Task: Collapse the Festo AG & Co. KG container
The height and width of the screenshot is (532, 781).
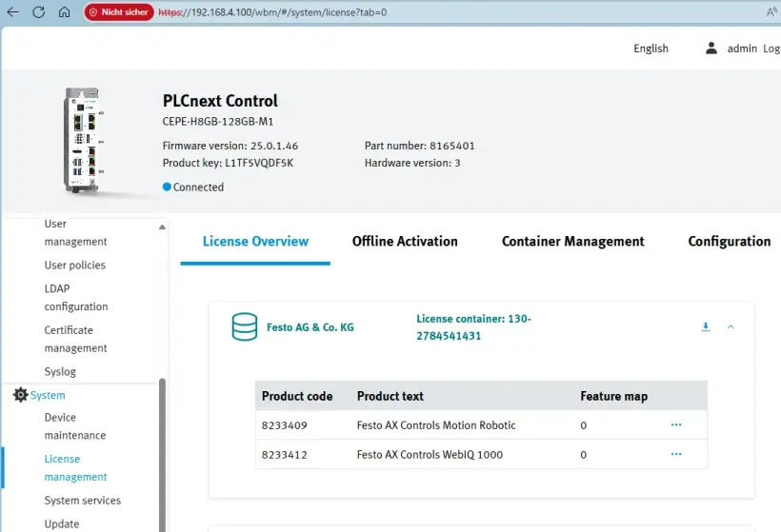Action: [731, 327]
